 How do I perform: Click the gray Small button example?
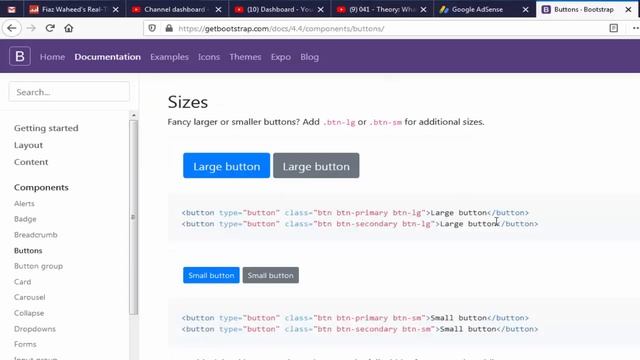271,275
